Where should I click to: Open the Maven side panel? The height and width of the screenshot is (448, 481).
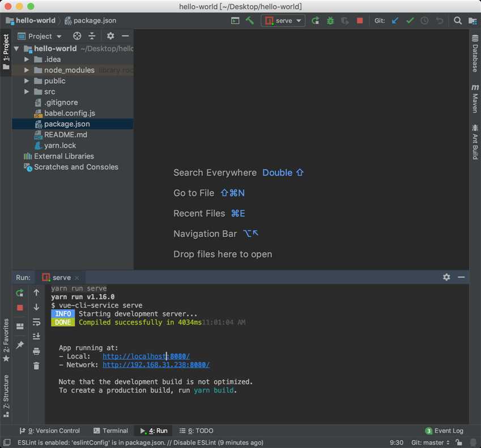tap(475, 99)
